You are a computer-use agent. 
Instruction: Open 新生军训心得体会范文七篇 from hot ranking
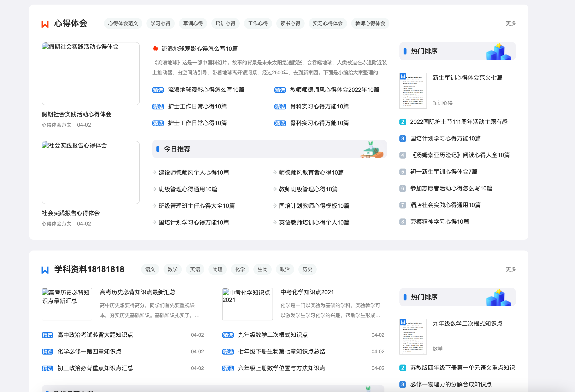pyautogui.click(x=467, y=78)
